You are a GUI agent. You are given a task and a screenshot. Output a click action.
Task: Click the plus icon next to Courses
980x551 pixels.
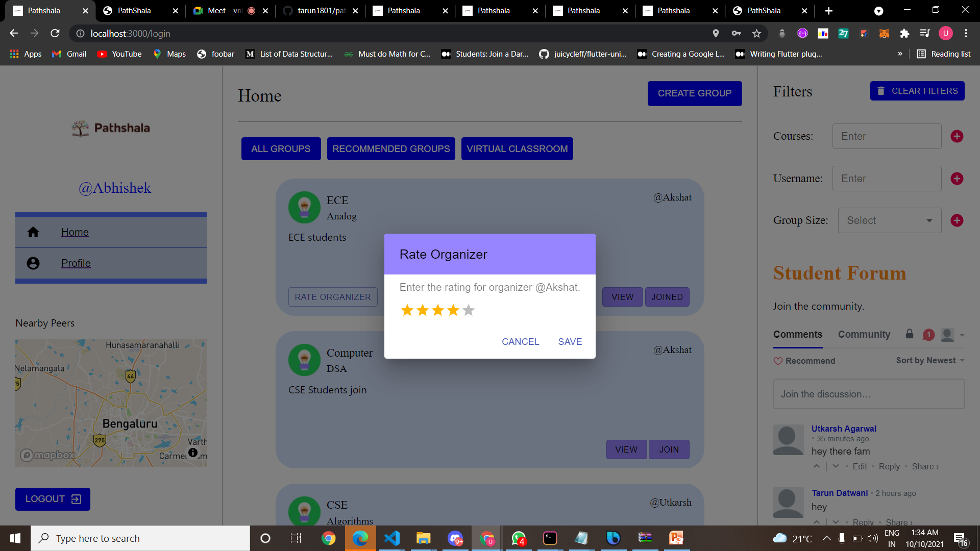pos(957,136)
